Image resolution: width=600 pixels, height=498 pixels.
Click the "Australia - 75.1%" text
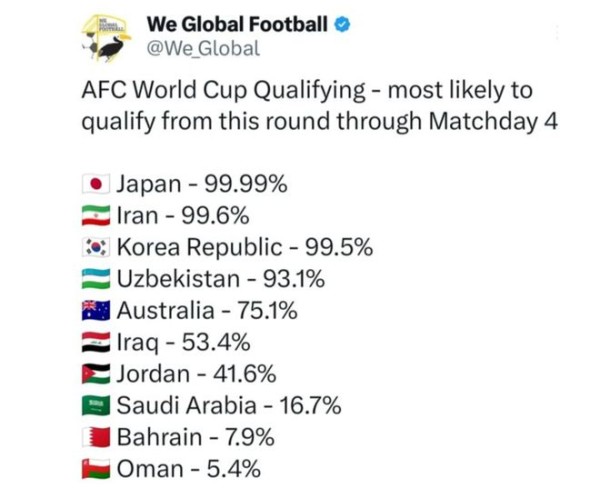(207, 310)
